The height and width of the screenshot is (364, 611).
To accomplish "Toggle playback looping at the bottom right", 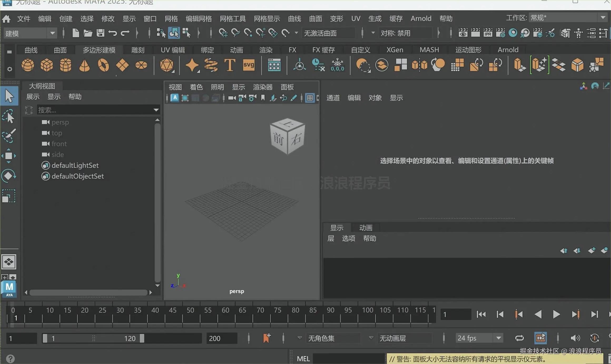I will click(x=519, y=338).
